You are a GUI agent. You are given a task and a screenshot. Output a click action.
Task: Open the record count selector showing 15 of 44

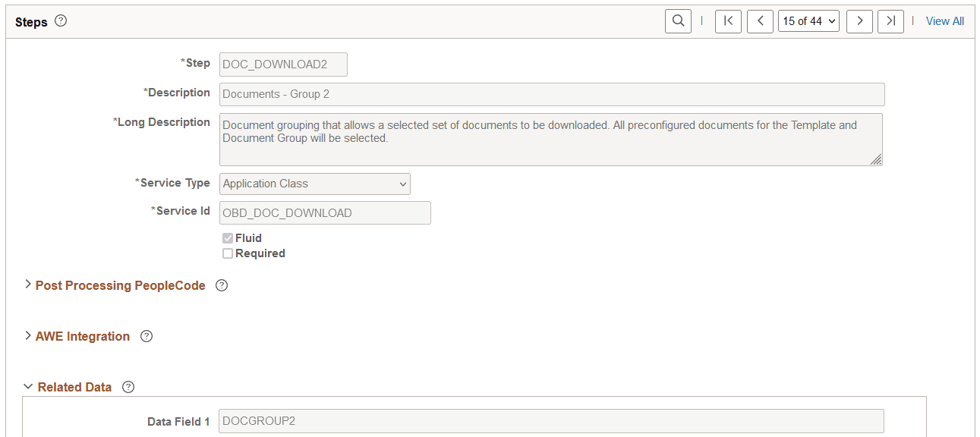808,20
